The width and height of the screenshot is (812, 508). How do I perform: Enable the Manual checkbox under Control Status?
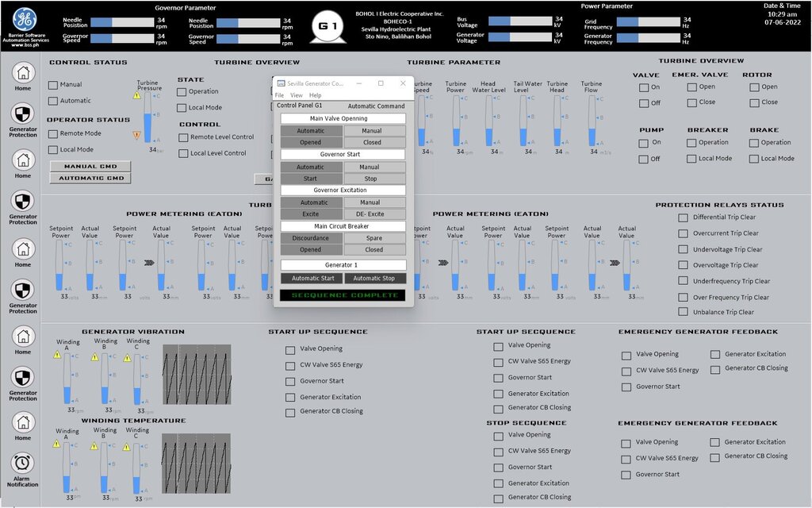(53, 85)
